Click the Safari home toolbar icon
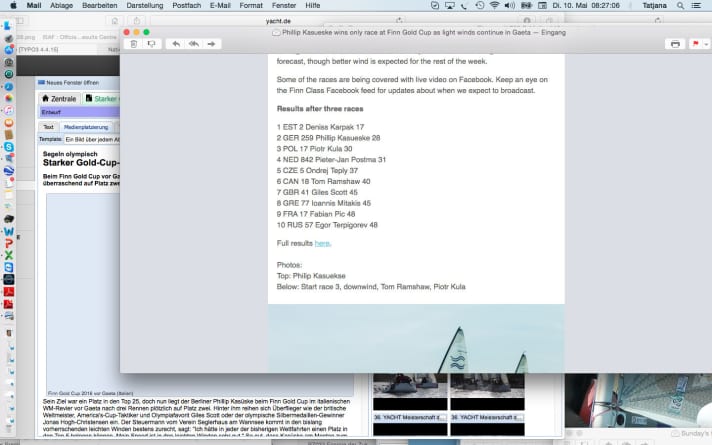This screenshot has width=712, height=445. pyautogui.click(x=115, y=21)
